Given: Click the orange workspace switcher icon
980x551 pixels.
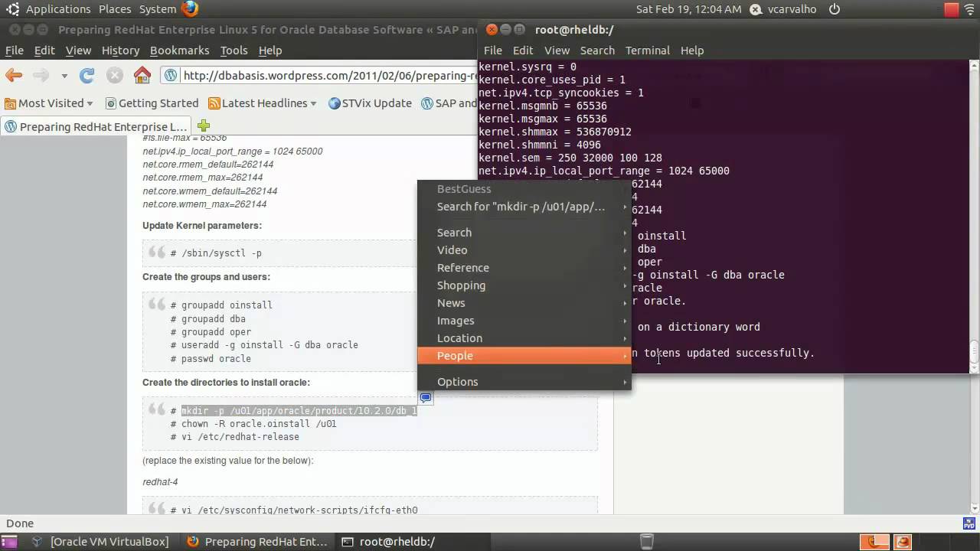Looking at the screenshot, I should [874, 541].
